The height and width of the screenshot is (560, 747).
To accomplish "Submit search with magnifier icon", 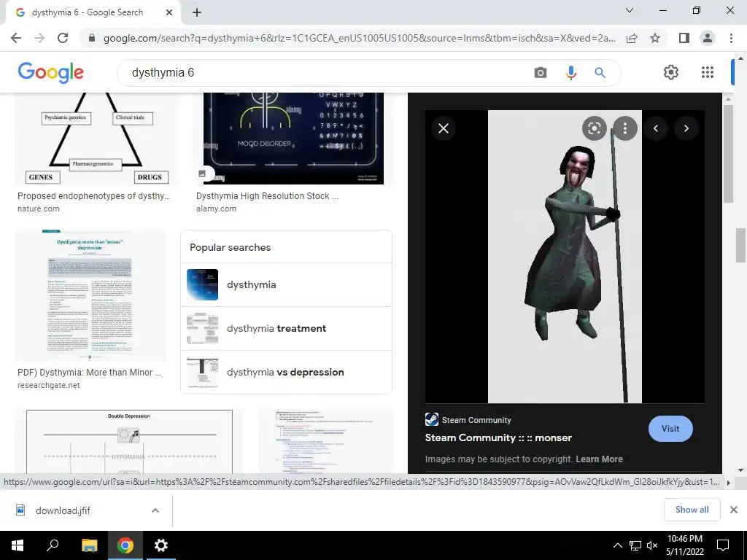I will point(600,72).
